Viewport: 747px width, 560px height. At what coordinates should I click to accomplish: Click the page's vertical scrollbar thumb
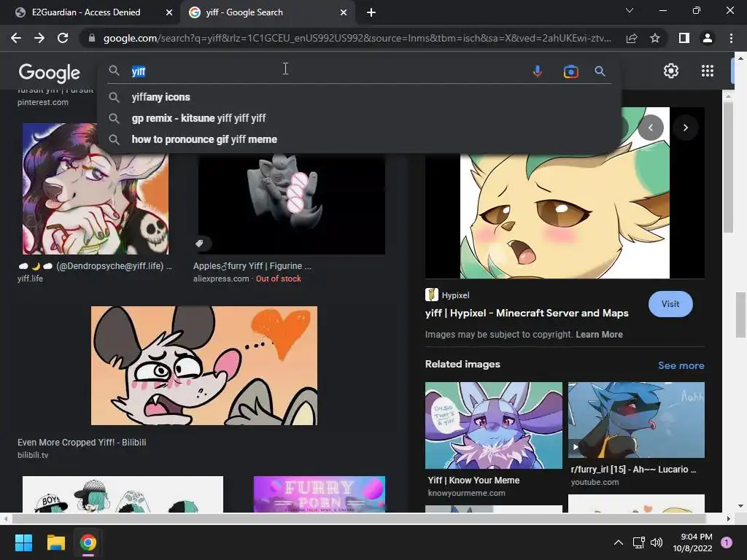[x=740, y=315]
